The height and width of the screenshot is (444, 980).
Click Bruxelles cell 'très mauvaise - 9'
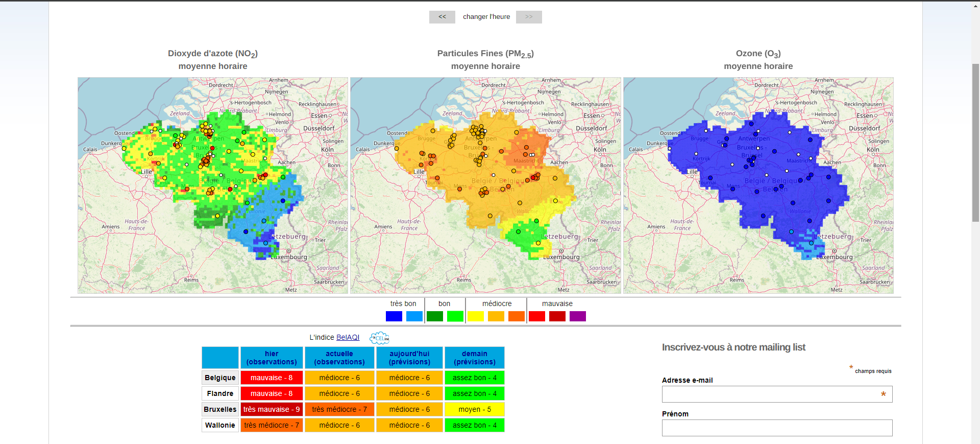pos(272,409)
